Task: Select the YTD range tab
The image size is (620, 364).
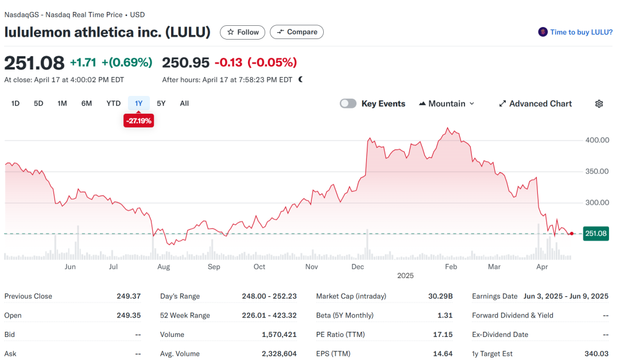Action: (114, 103)
